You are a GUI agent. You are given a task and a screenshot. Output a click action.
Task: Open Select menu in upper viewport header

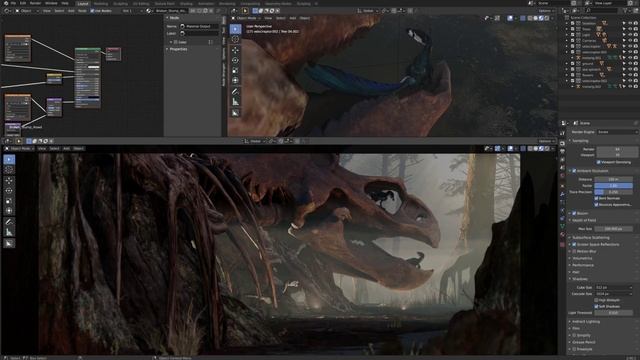tap(281, 18)
